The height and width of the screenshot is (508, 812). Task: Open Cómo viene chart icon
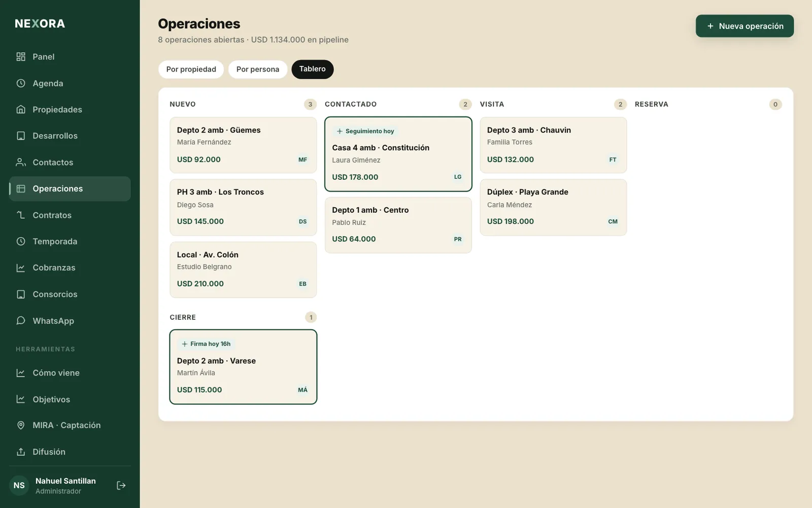coord(21,373)
